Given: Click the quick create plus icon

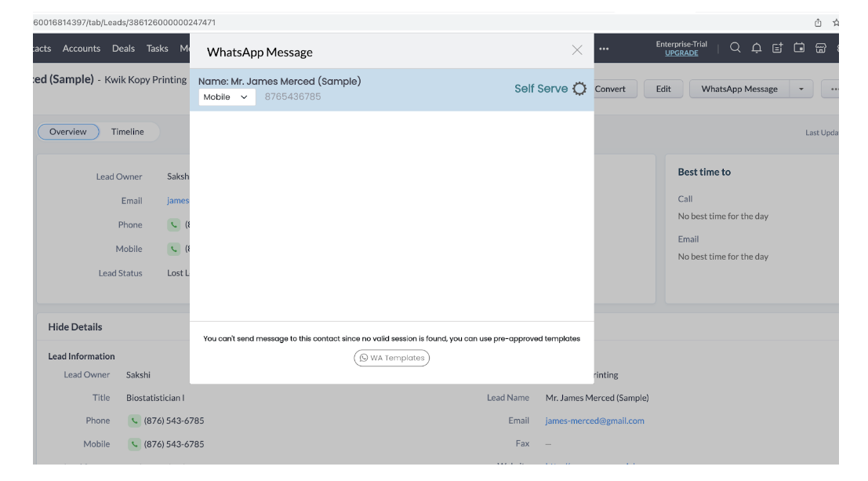Looking at the screenshot, I should [778, 48].
